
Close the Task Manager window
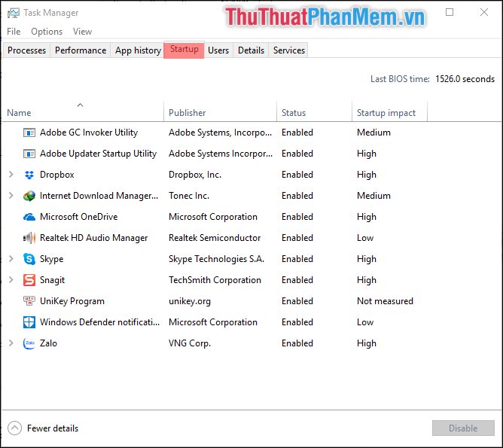tap(484, 12)
